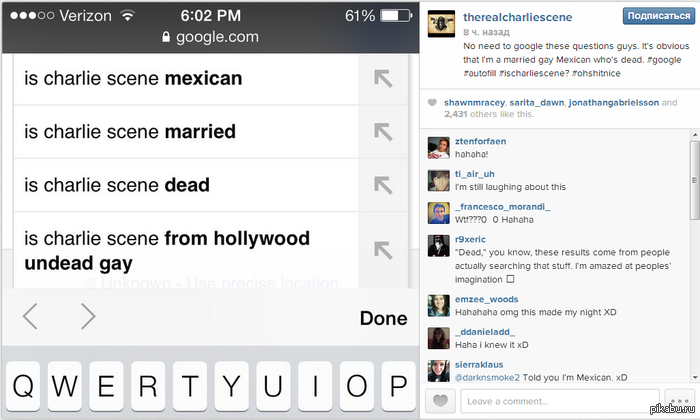Click _ddanieladd_'s avatar thumbnail
The image size is (700, 420).
pyautogui.click(x=439, y=338)
